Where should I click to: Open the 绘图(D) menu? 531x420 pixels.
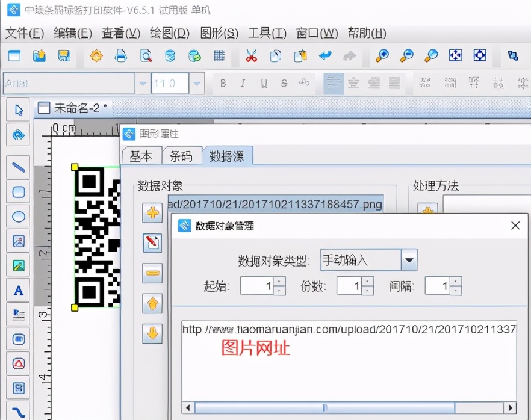[x=170, y=33]
